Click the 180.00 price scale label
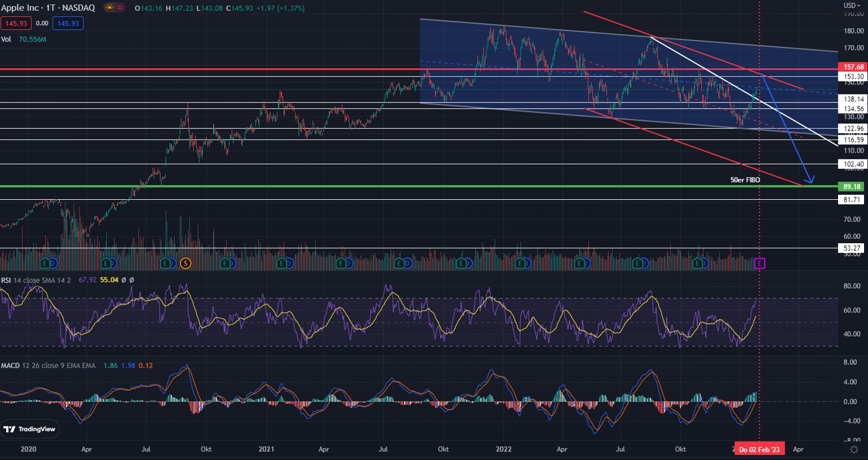 (853, 31)
